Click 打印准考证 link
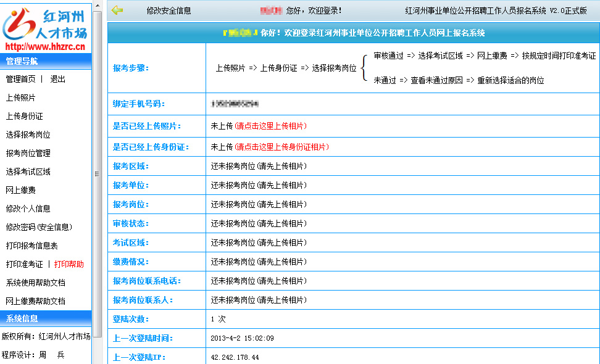600x364 pixels. 24,264
